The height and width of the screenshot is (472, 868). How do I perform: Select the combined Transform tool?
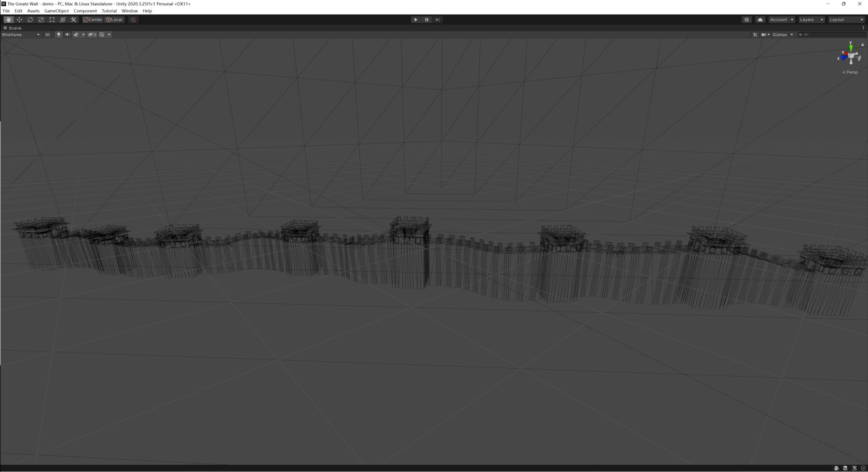click(63, 20)
